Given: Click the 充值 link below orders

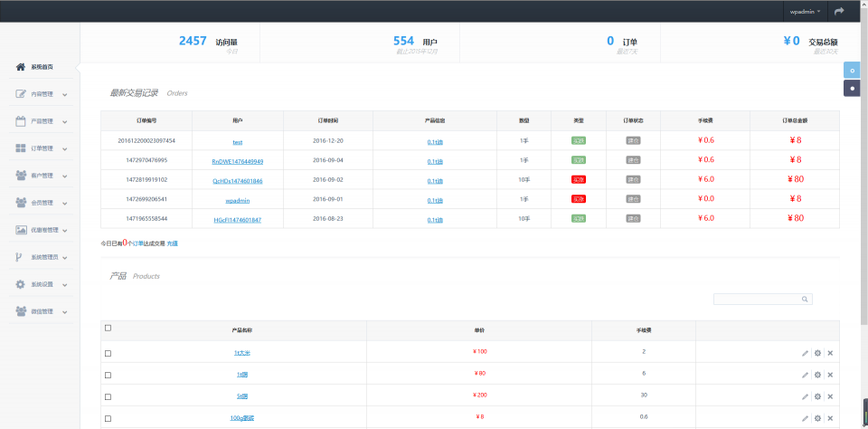Looking at the screenshot, I should [x=172, y=243].
